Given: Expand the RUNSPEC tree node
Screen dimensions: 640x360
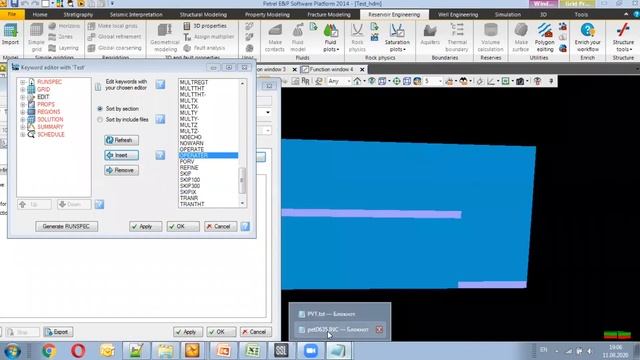Looking at the screenshot, I should [x=23, y=82].
